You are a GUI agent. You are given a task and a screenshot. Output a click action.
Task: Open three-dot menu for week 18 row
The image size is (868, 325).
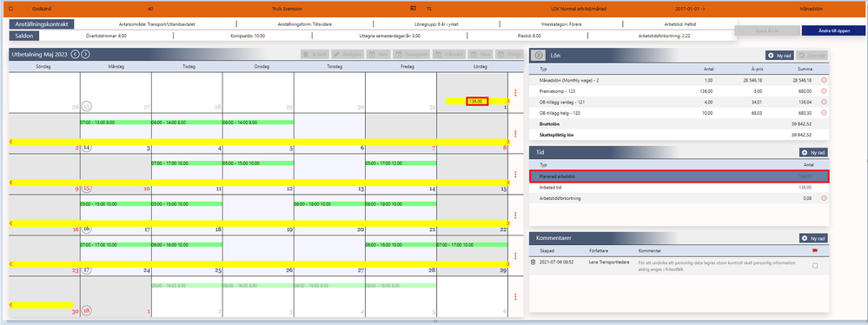tap(515, 296)
